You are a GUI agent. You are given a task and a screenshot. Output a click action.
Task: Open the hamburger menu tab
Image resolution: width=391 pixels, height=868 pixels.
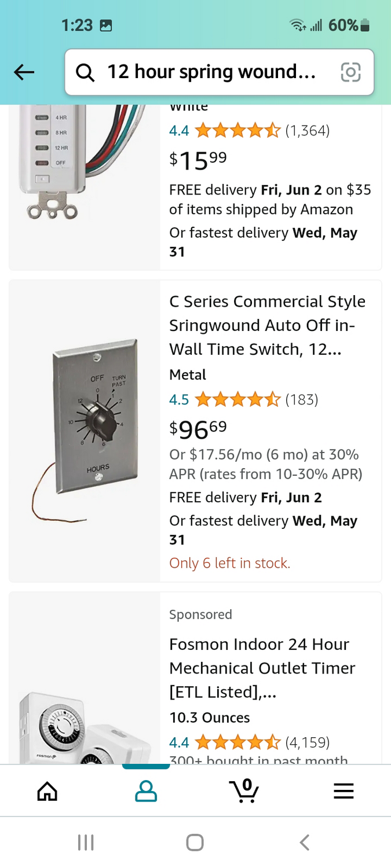click(344, 791)
